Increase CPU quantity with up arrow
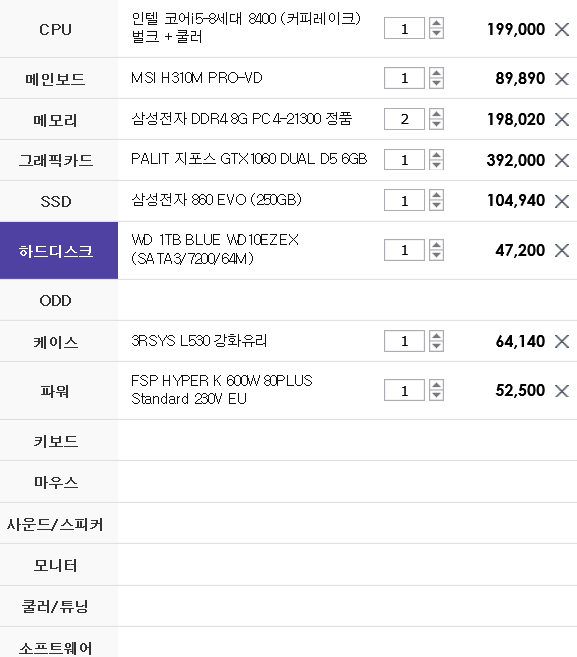 click(x=436, y=23)
